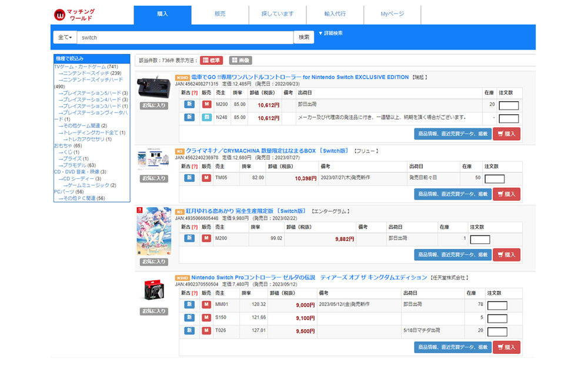Filter by CD・DVD 音楽・映像
588x368 pixels.
coord(80,172)
